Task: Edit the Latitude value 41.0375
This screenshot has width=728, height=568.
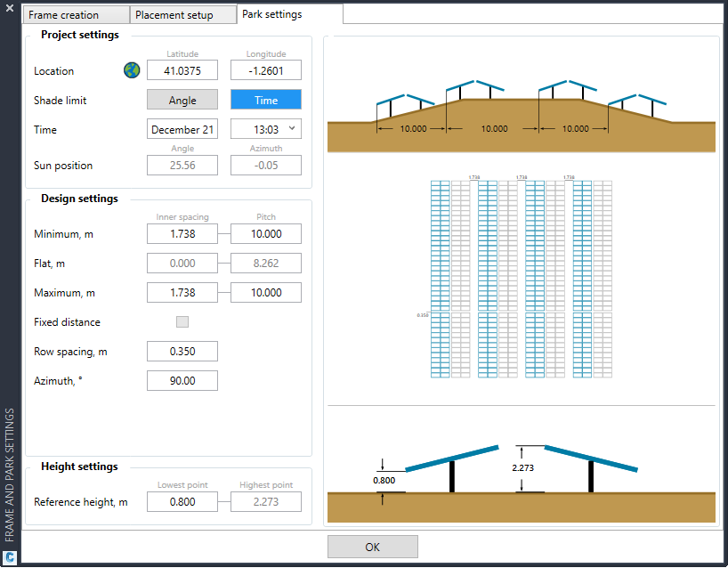Action: click(x=182, y=69)
